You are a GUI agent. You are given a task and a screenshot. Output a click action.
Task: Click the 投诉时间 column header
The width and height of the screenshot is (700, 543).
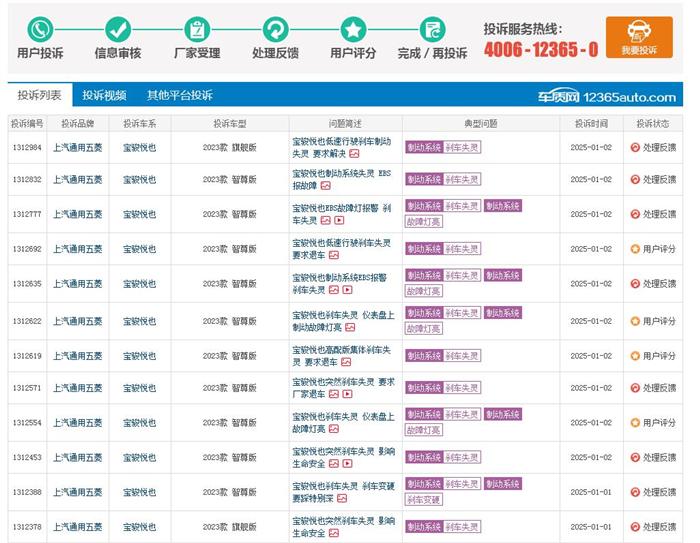pyautogui.click(x=591, y=124)
